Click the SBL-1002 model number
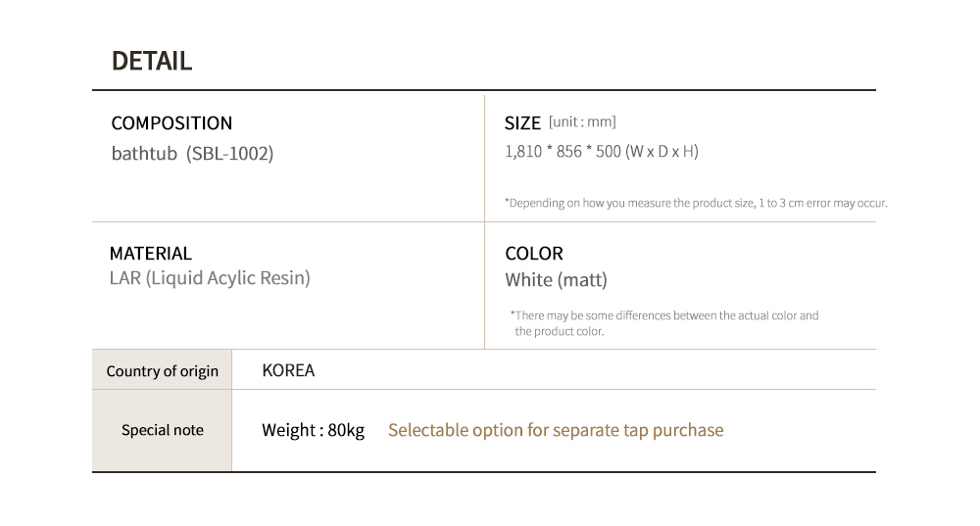 (x=230, y=154)
